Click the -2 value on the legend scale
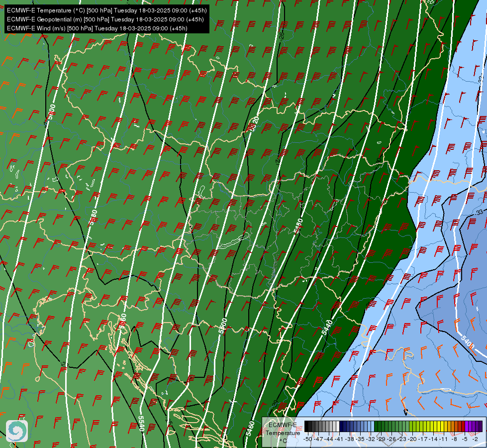Viewport: 487px width, 448px height. (x=475, y=439)
